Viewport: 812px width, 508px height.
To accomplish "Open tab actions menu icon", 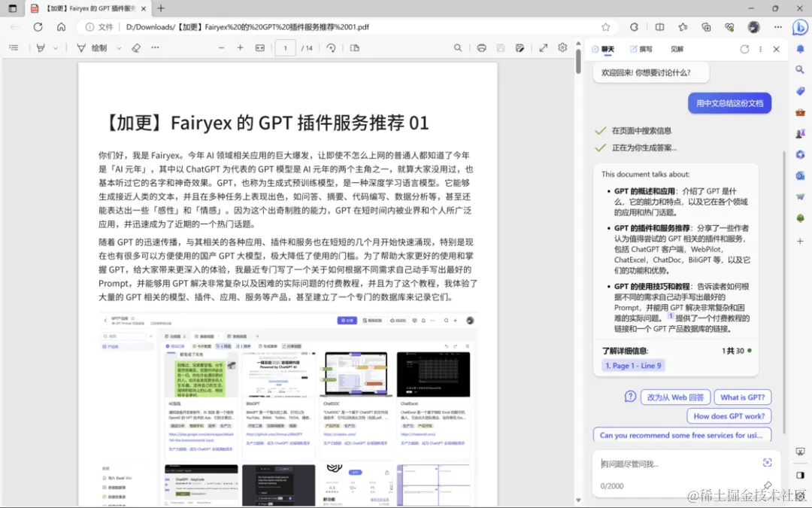I will tap(13, 8).
